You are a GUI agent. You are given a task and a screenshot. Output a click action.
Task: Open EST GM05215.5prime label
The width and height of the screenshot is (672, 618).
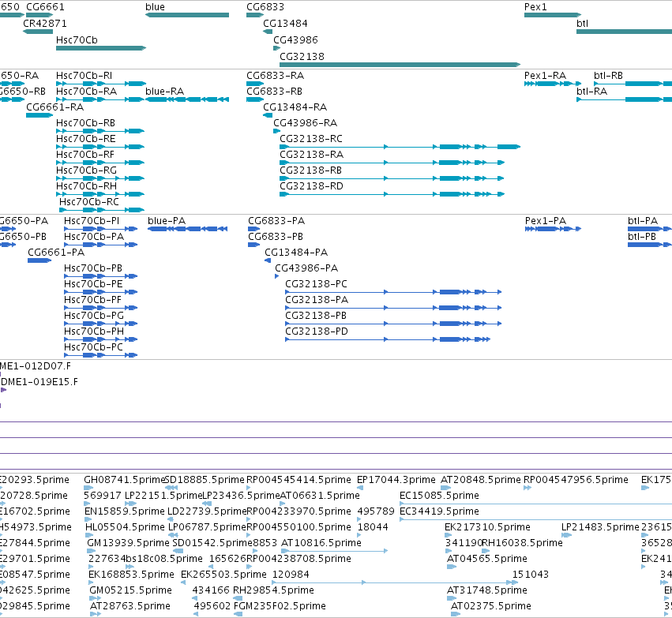click(131, 590)
